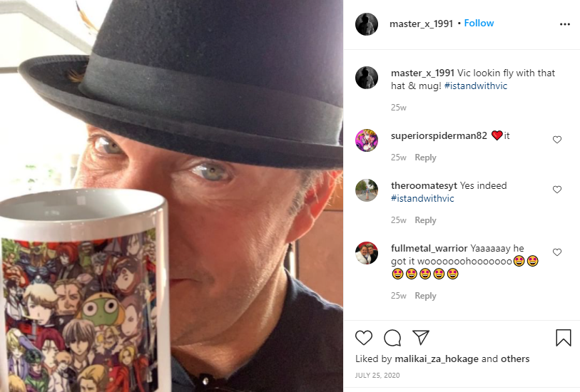The width and height of the screenshot is (580, 392).
Task: Open fullmetal_warrior's profile avatar
Action: (367, 253)
